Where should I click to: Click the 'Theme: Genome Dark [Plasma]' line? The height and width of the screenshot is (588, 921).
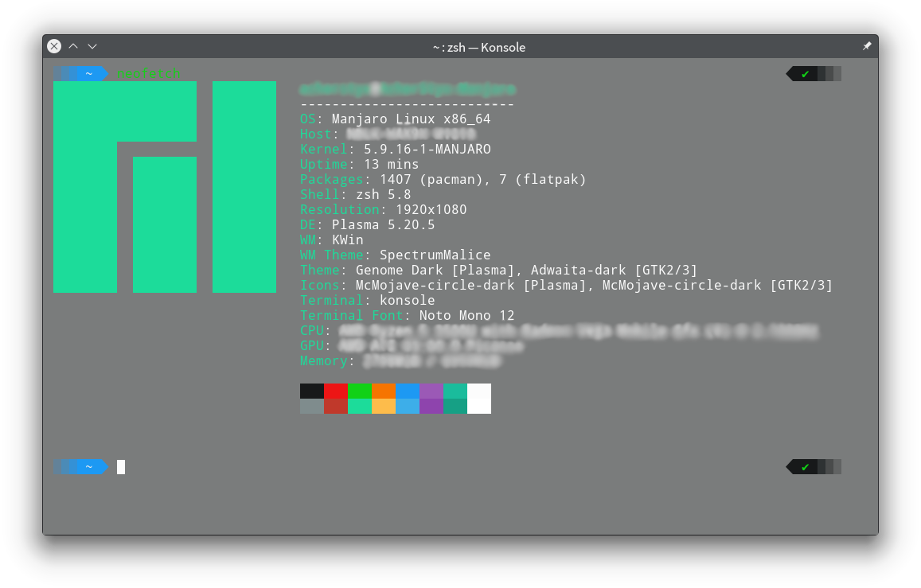point(498,271)
